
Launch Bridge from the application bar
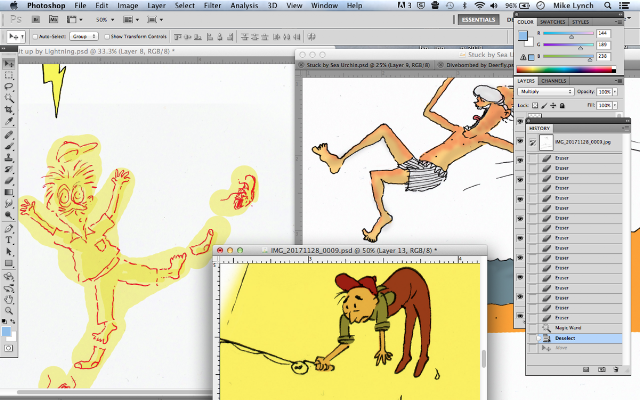36,19
